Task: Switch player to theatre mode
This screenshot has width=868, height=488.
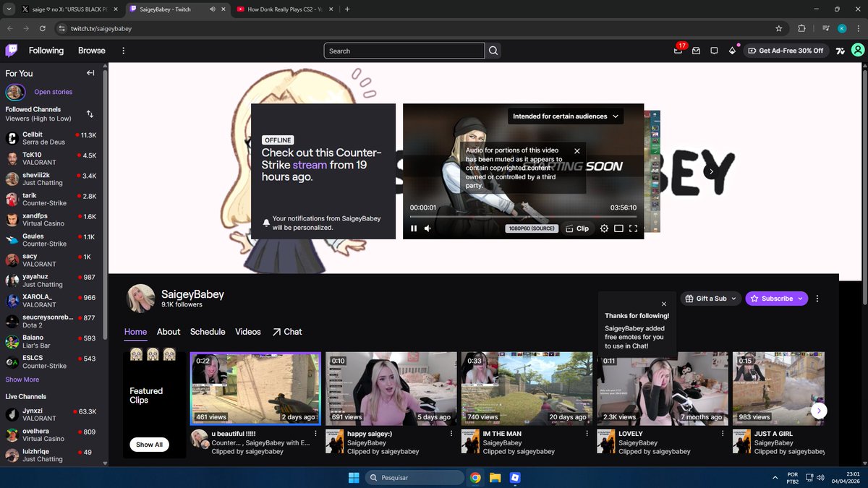Action: [x=618, y=228]
